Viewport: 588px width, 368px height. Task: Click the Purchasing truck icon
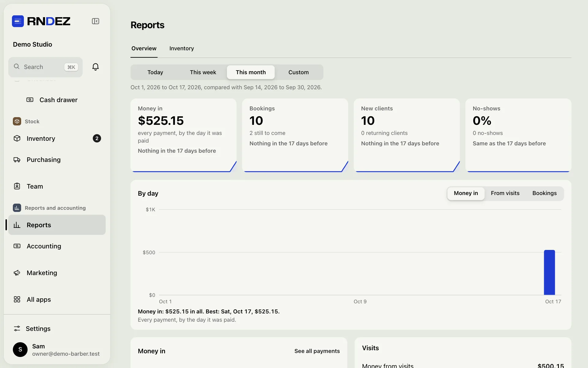pyautogui.click(x=17, y=159)
